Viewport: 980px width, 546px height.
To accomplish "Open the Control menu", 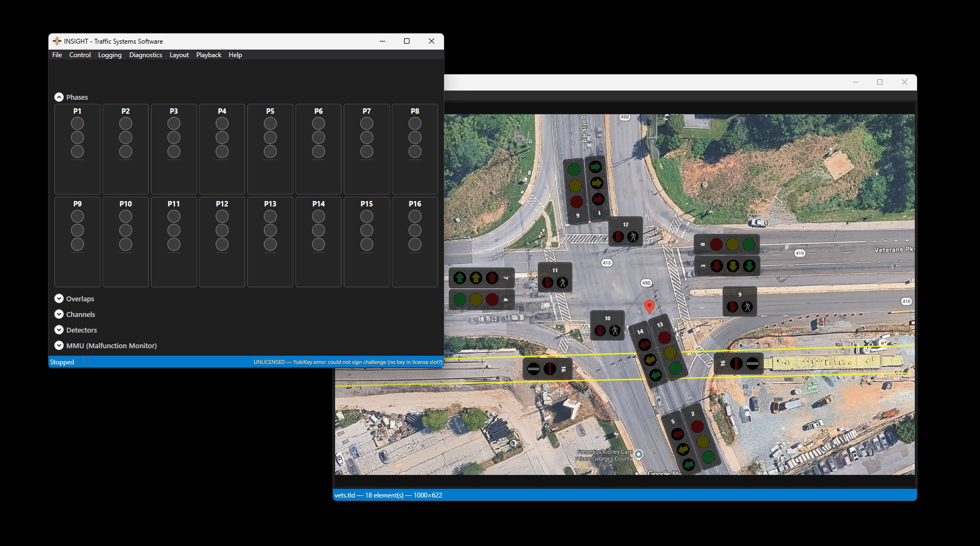I will (80, 55).
